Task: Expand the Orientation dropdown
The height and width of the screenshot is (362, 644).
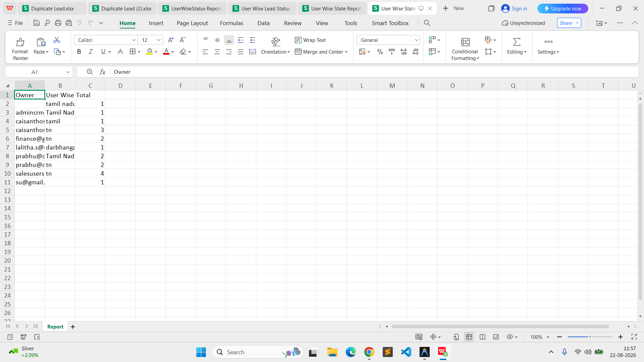Action: pyautogui.click(x=275, y=52)
